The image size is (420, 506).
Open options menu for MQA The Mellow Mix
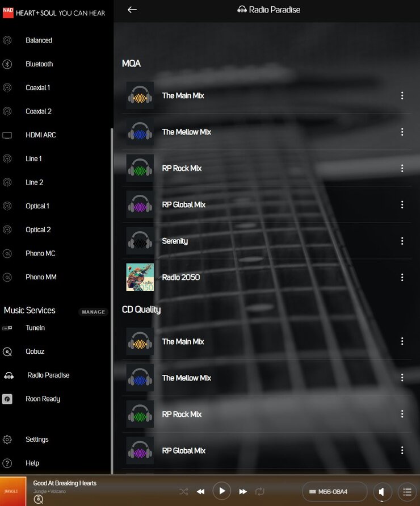point(402,132)
